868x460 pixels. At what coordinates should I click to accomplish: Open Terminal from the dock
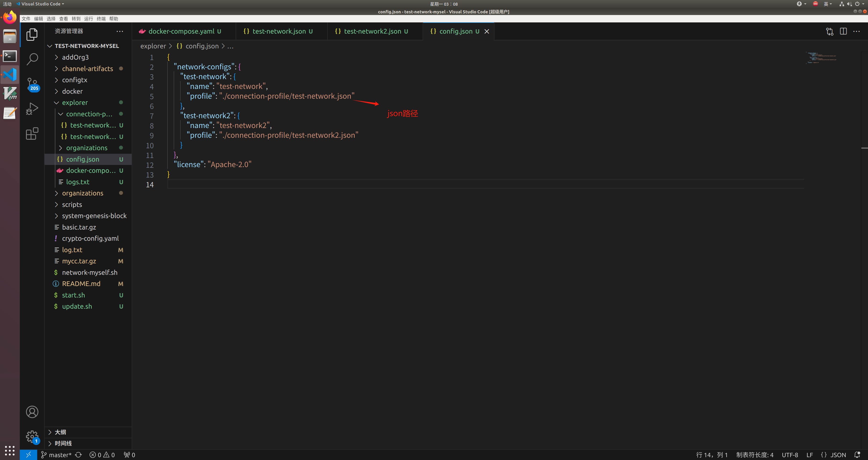pyautogui.click(x=10, y=56)
